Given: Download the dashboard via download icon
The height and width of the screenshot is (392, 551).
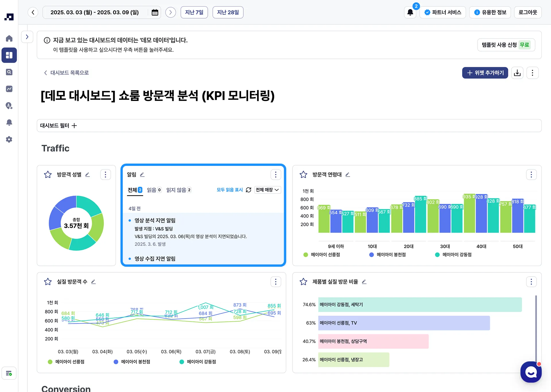Looking at the screenshot, I should (x=517, y=73).
